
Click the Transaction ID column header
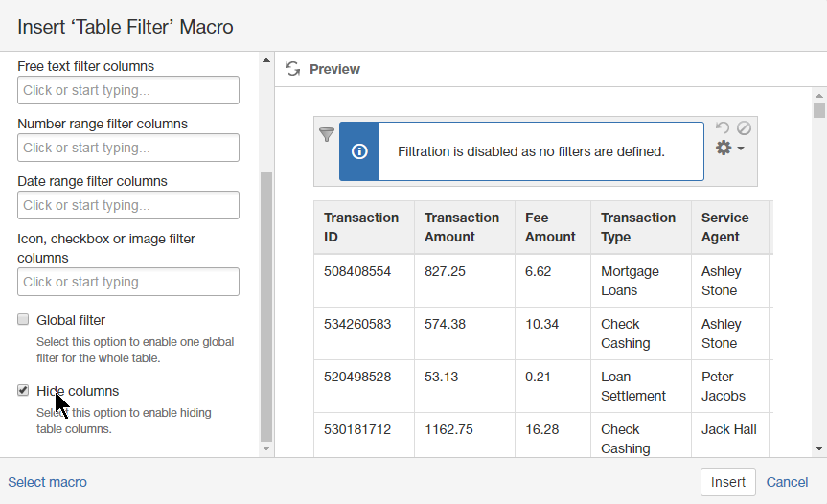coord(361,227)
